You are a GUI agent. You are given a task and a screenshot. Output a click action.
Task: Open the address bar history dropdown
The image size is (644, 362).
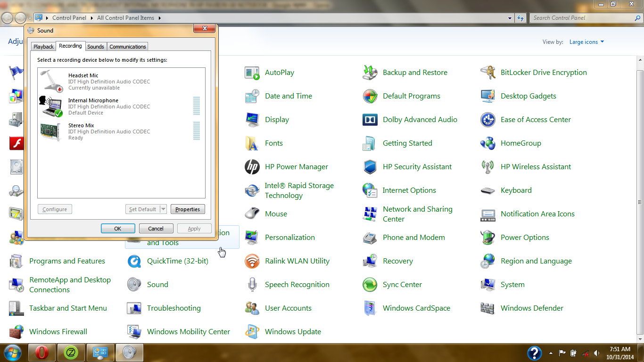(510, 17)
